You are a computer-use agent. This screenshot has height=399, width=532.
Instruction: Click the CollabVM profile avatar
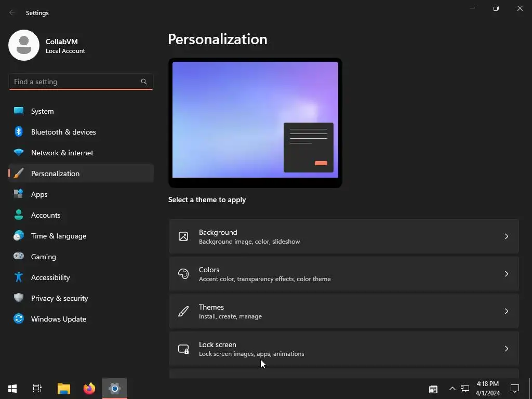click(x=24, y=45)
